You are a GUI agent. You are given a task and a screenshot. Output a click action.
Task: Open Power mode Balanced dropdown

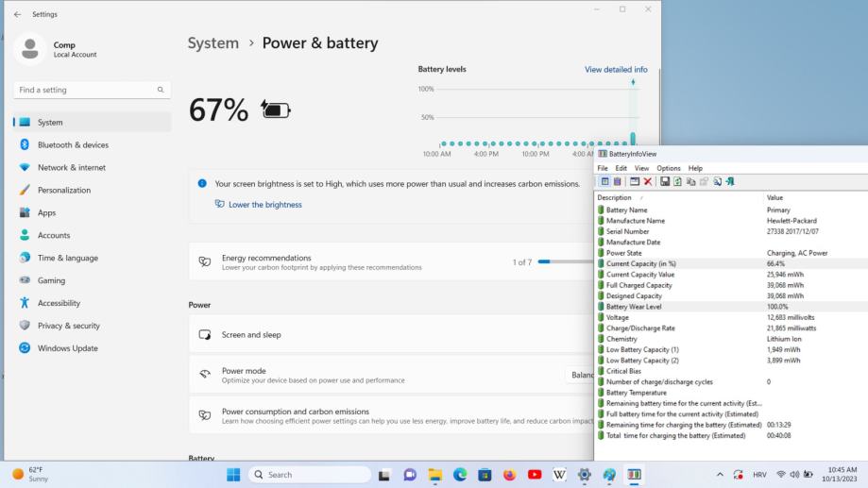580,375
